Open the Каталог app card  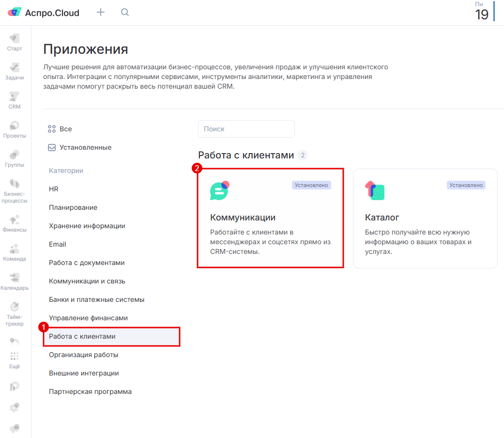tap(425, 218)
